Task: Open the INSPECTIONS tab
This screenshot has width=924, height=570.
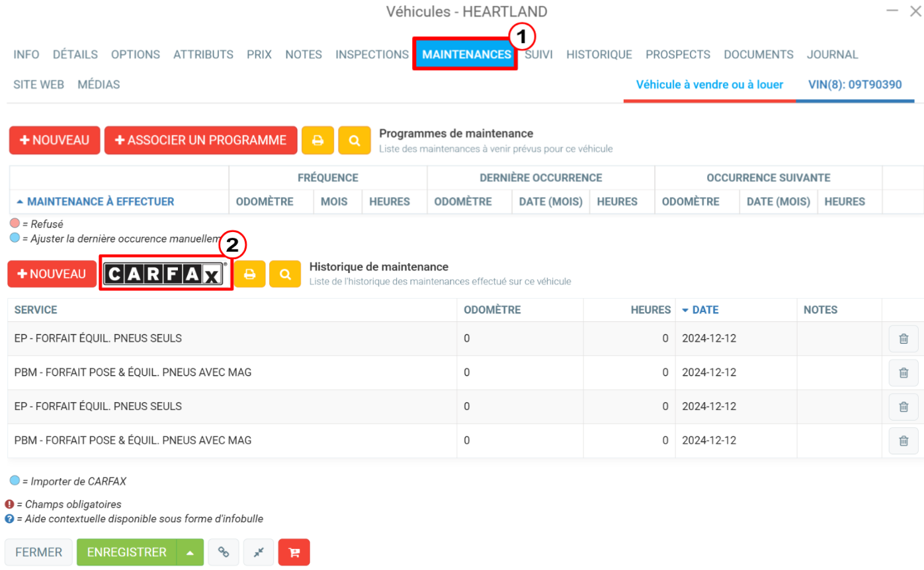Action: [x=372, y=54]
